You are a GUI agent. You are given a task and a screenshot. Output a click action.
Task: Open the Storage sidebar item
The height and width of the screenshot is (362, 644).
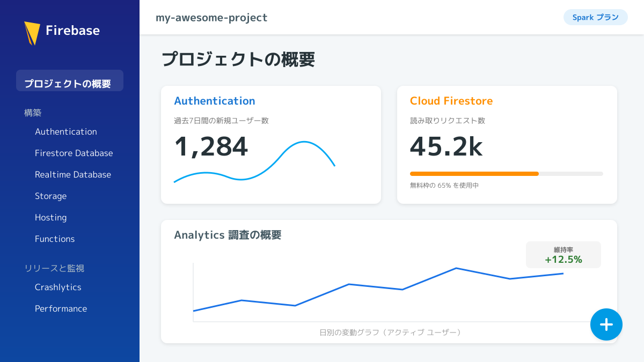[51, 196]
